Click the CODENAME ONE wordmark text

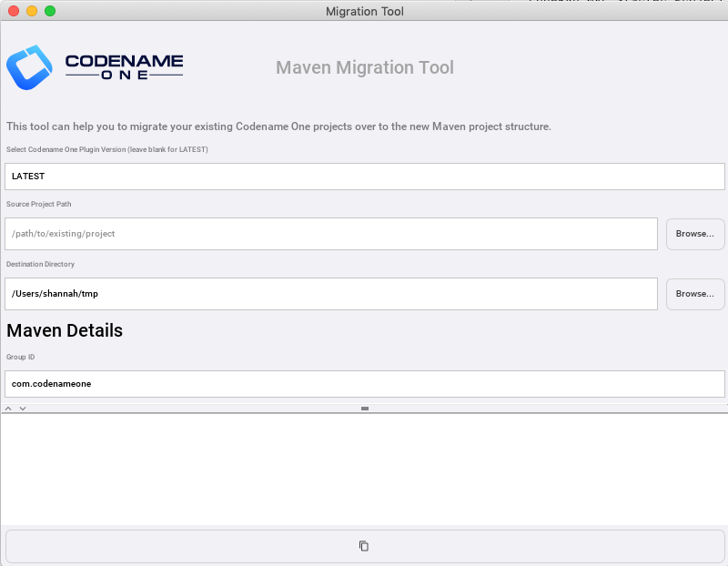coord(124,68)
